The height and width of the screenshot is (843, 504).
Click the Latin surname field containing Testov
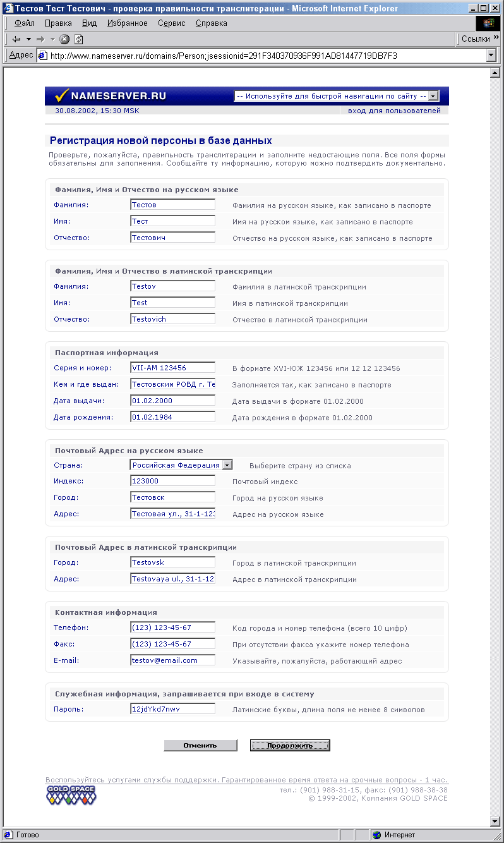[172, 286]
